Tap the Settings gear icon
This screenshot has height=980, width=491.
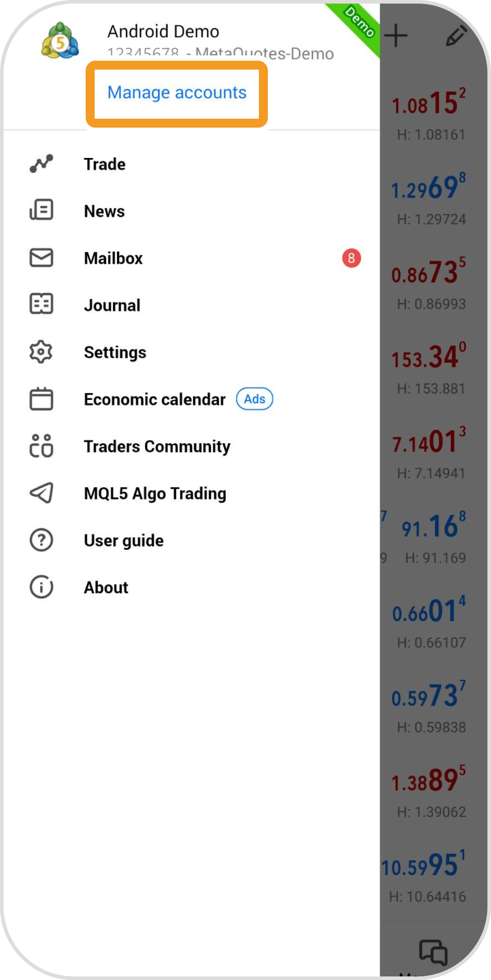(x=41, y=352)
